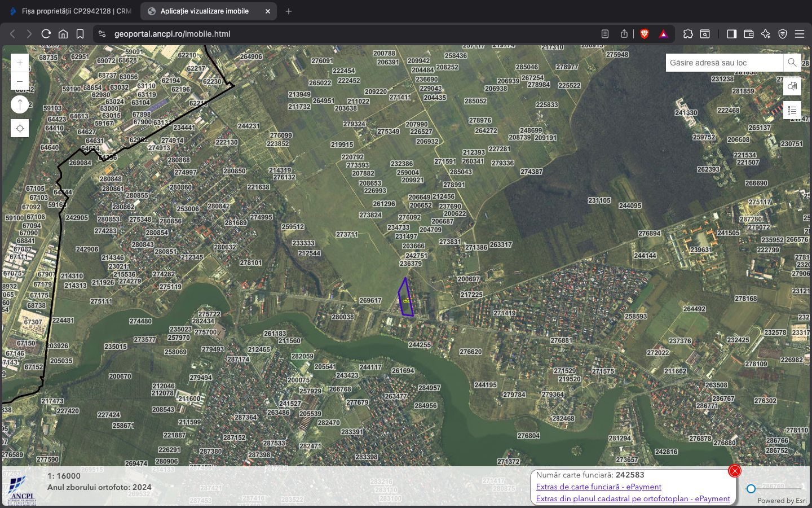Open the browser hamburger menu
The image size is (812, 508).
click(x=799, y=34)
